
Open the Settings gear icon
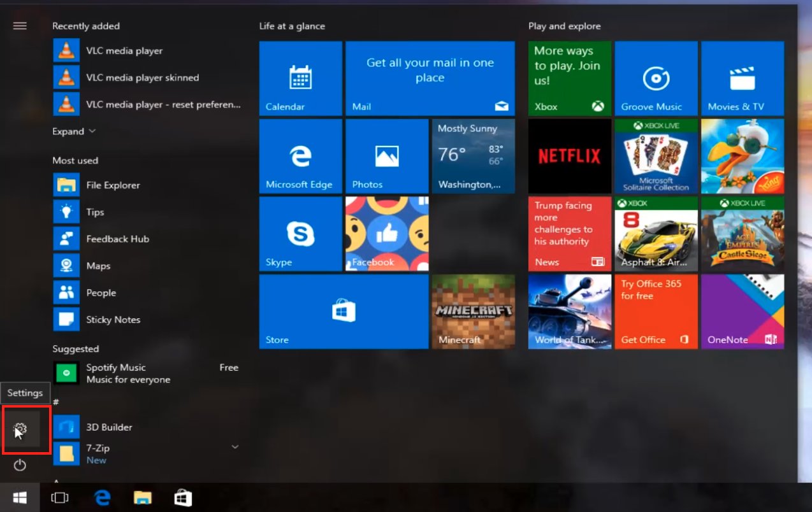click(20, 429)
